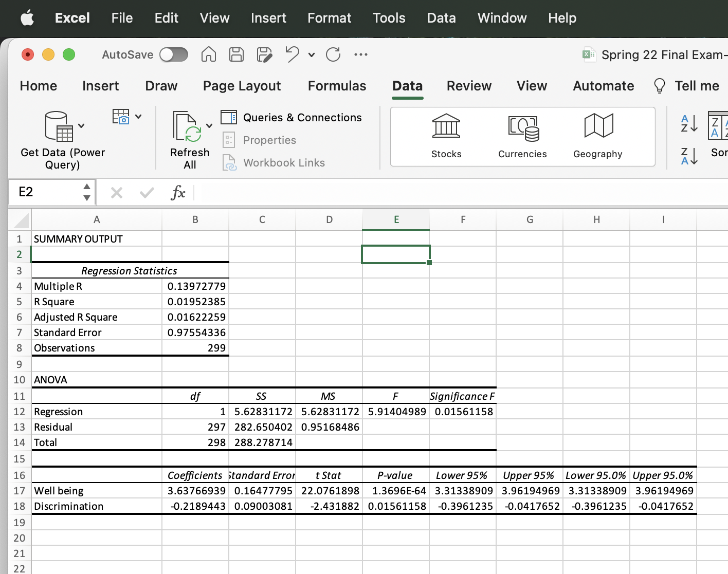This screenshot has height=574, width=728.
Task: Select the Geography data type
Action: pos(598,135)
